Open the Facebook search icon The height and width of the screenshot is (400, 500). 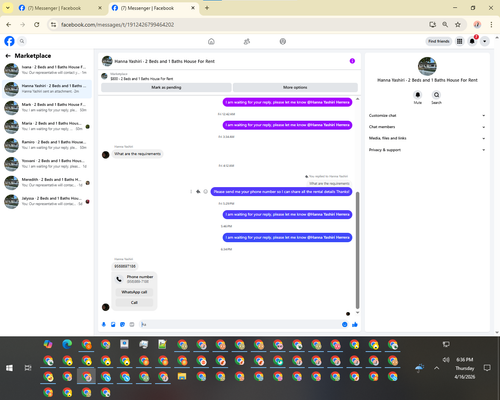coord(22,41)
